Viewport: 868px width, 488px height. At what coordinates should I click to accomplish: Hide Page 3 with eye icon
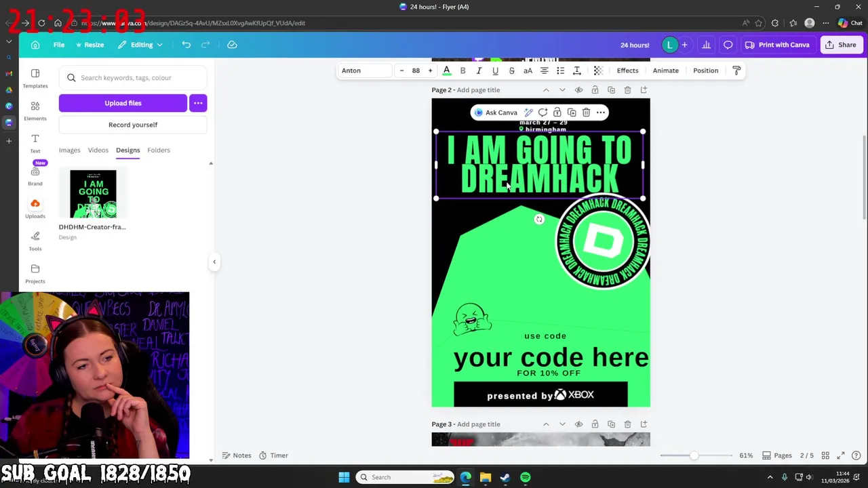click(578, 424)
